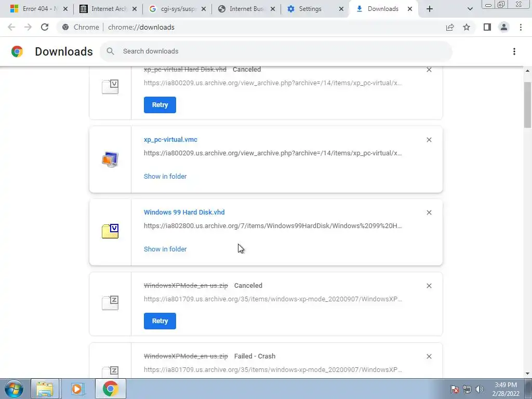Show xp_pc-virtual.vmc in folder

165,177
